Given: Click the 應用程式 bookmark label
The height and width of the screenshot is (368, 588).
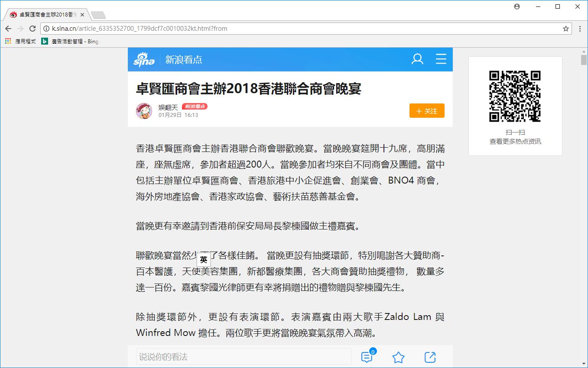Looking at the screenshot, I should point(26,41).
